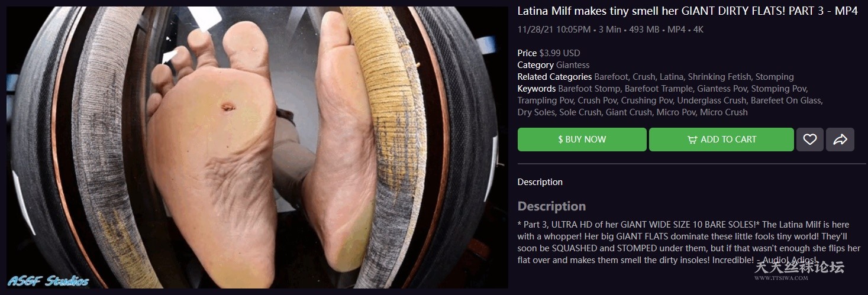
Task: Click the clip preview thumbnail image
Action: tap(257, 147)
